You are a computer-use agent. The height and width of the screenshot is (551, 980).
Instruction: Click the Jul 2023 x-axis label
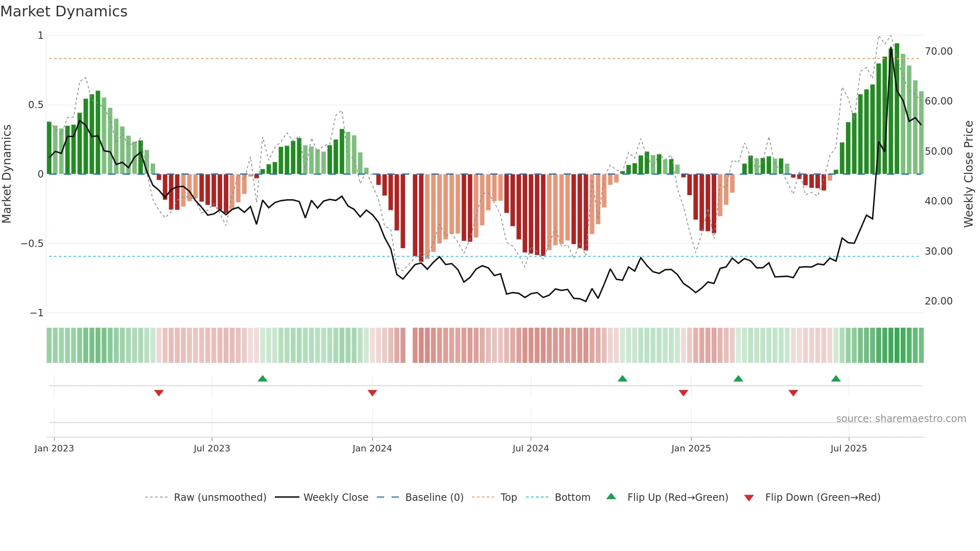coord(212,448)
